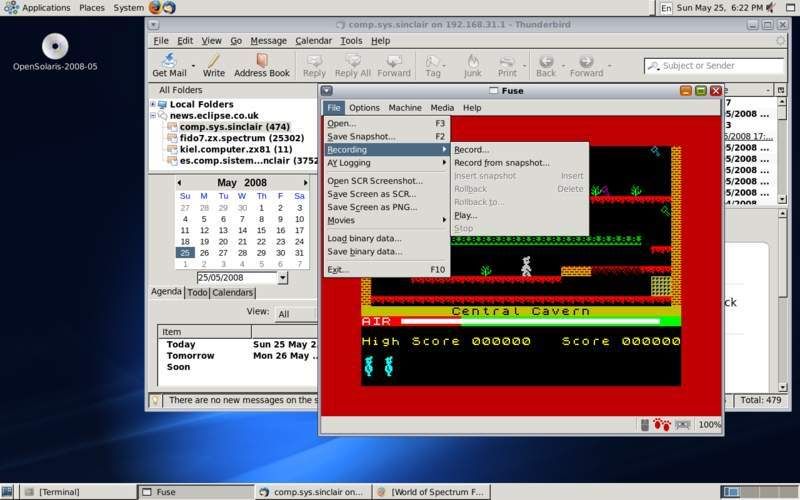This screenshot has height=500, width=800.
Task: Click the Today row in the agenda
Action: [x=237, y=344]
